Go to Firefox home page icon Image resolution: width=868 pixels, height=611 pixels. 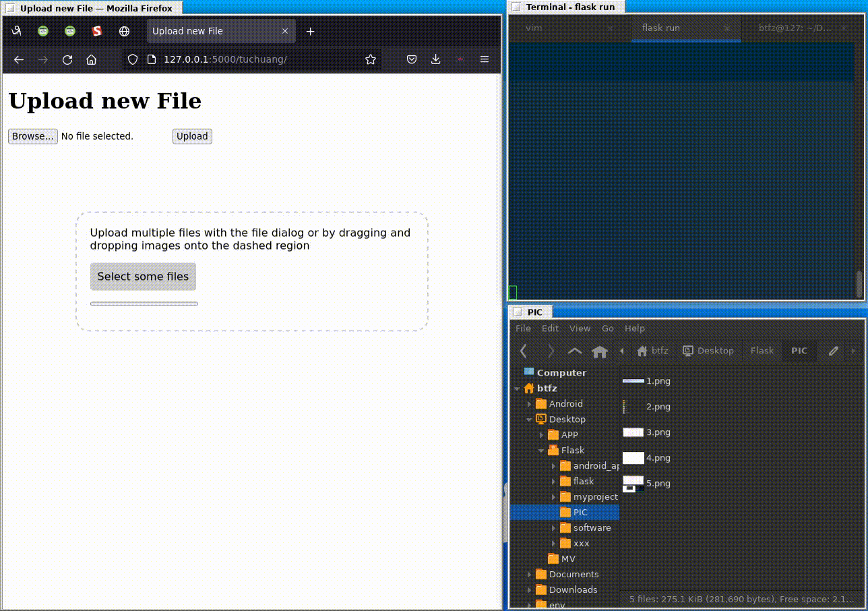[92, 59]
